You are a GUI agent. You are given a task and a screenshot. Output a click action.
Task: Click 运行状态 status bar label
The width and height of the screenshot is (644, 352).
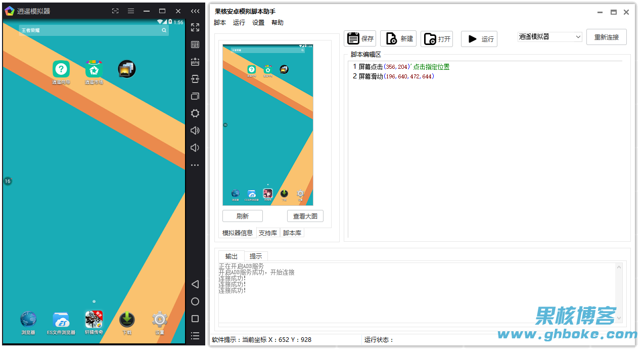coord(379,340)
